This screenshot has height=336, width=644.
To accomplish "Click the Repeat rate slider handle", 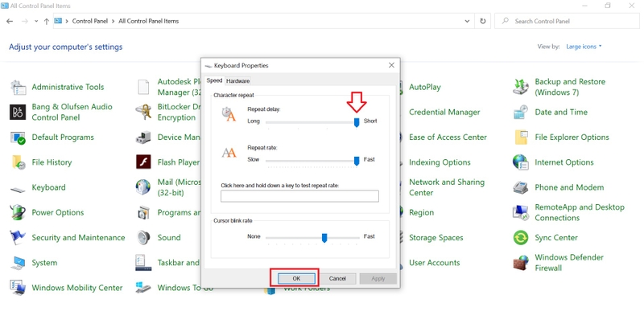I will (357, 161).
